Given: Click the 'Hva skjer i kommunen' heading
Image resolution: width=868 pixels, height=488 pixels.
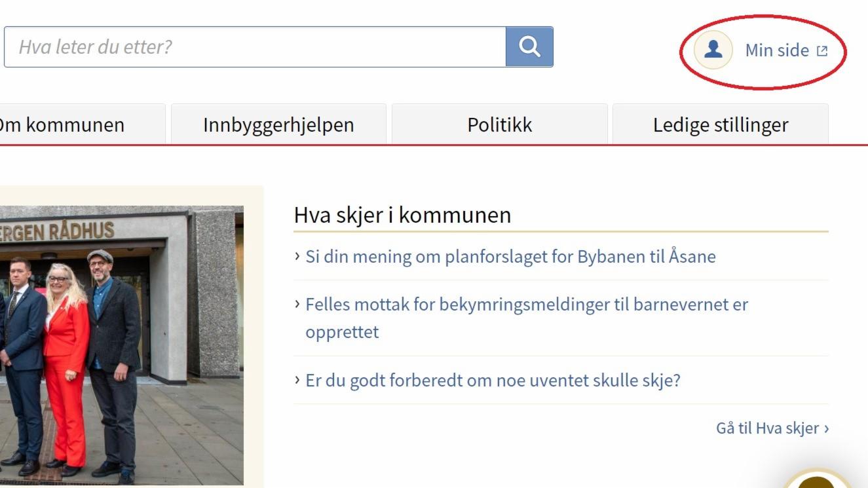Looking at the screenshot, I should pyautogui.click(x=402, y=215).
